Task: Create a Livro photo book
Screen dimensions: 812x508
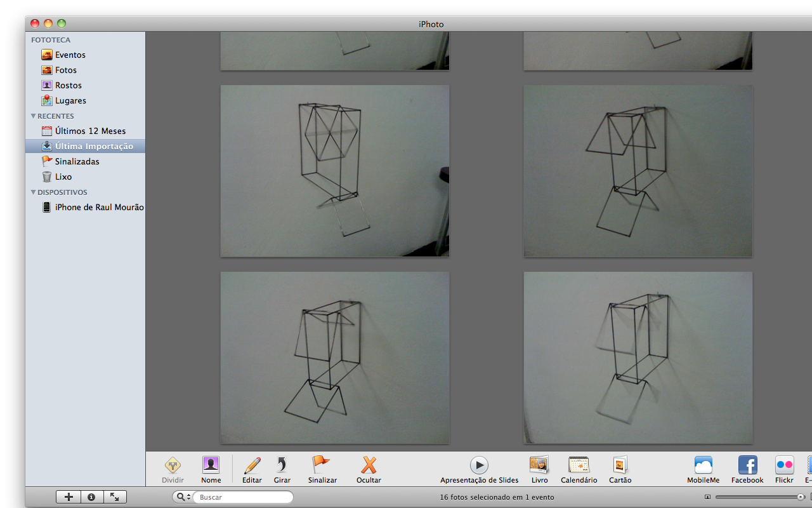Action: (x=539, y=465)
